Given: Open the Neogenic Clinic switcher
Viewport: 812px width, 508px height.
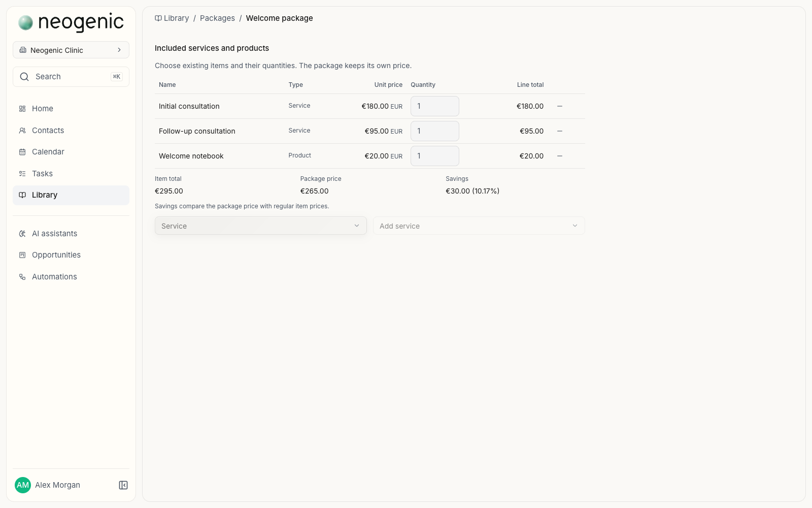Looking at the screenshot, I should (x=71, y=50).
